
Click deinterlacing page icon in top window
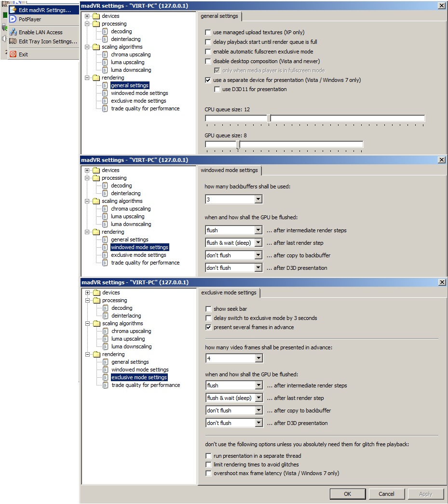click(105, 39)
